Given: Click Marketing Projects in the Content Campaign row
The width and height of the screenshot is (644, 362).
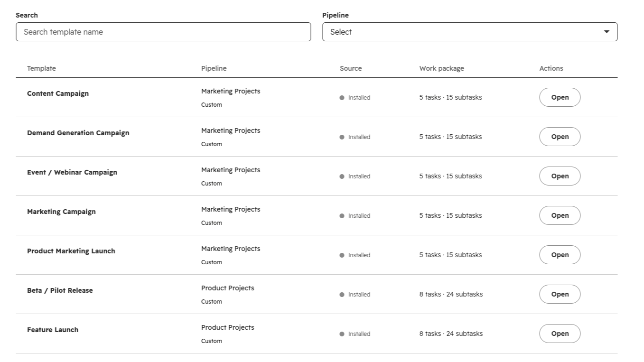Looking at the screenshot, I should (231, 91).
